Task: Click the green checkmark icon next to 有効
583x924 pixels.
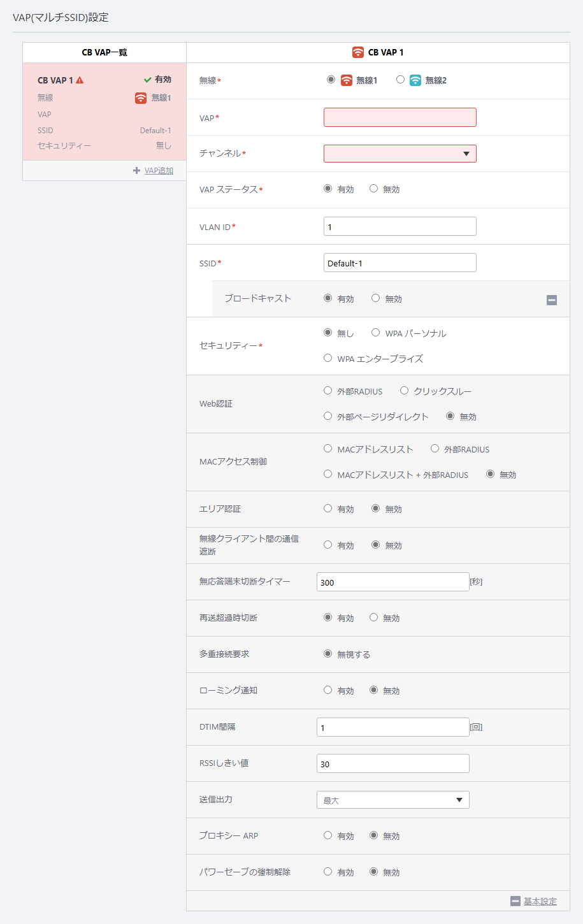Action: 148,80
